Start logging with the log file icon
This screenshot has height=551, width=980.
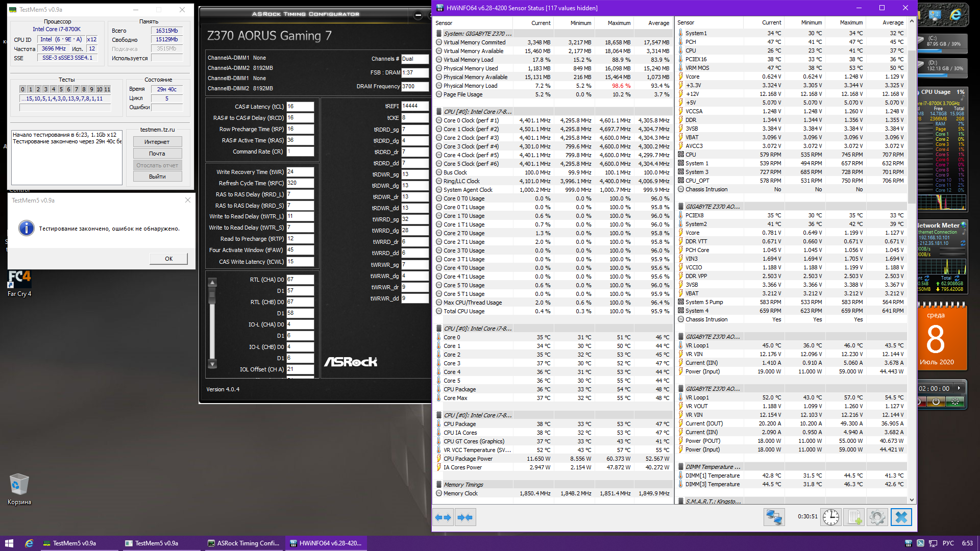pos(854,517)
